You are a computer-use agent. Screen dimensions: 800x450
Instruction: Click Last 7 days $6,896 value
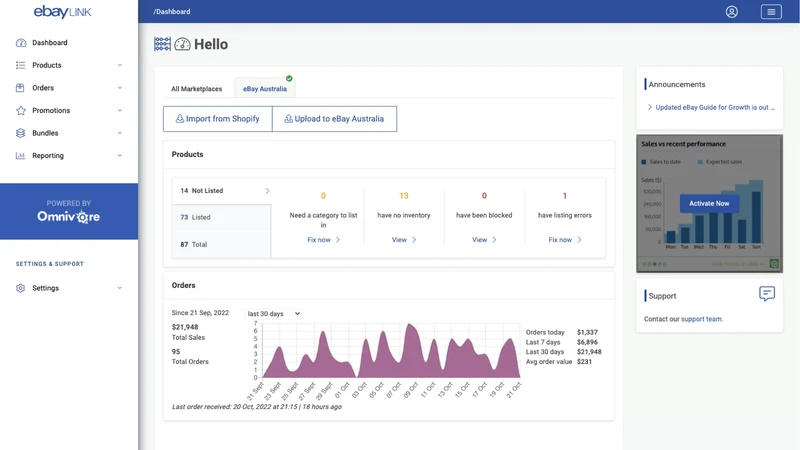point(587,342)
